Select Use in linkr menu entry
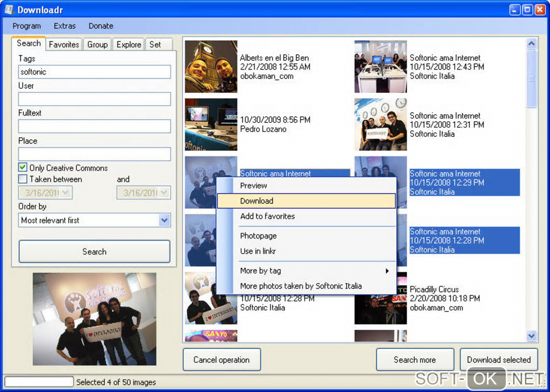The image size is (550, 392). [306, 251]
